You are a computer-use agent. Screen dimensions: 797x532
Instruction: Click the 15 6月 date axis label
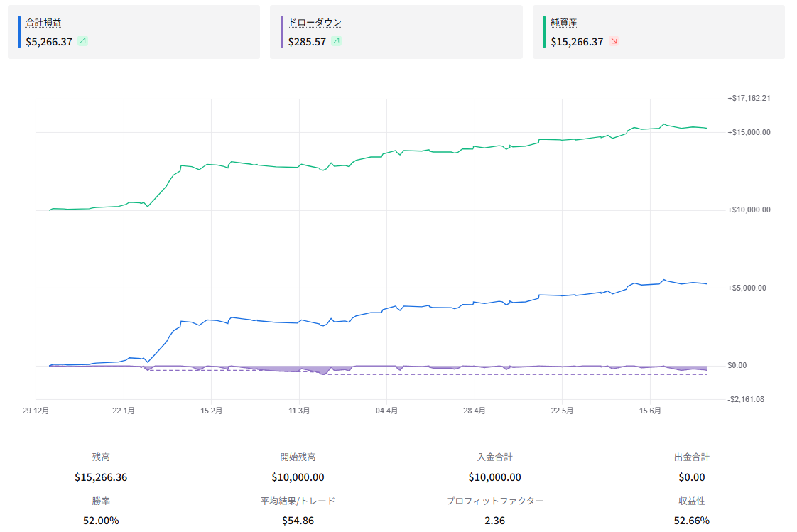[x=650, y=411]
